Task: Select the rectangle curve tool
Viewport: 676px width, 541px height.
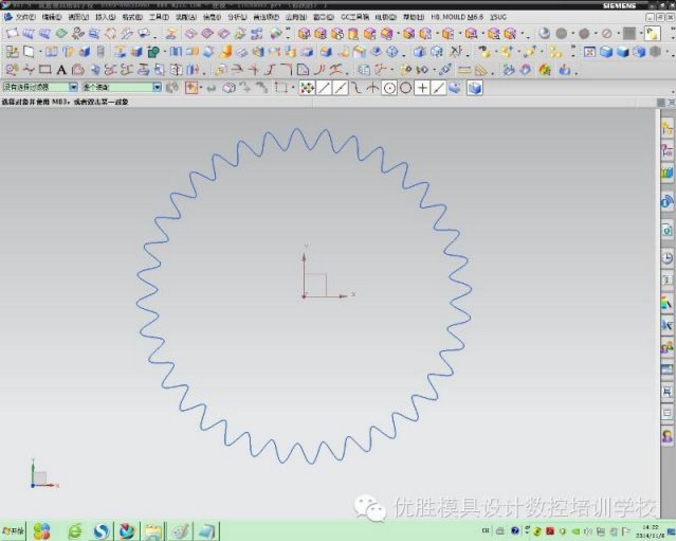Action: (45, 69)
